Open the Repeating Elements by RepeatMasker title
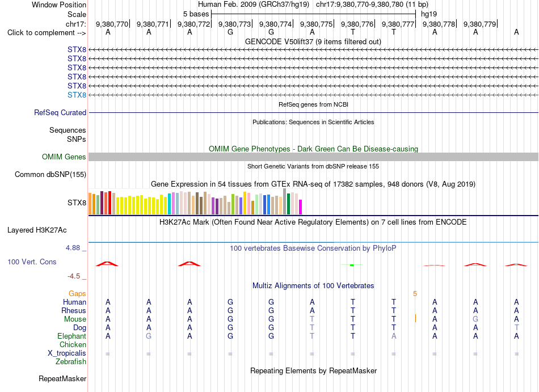The width and height of the screenshot is (539, 392). click(x=313, y=371)
